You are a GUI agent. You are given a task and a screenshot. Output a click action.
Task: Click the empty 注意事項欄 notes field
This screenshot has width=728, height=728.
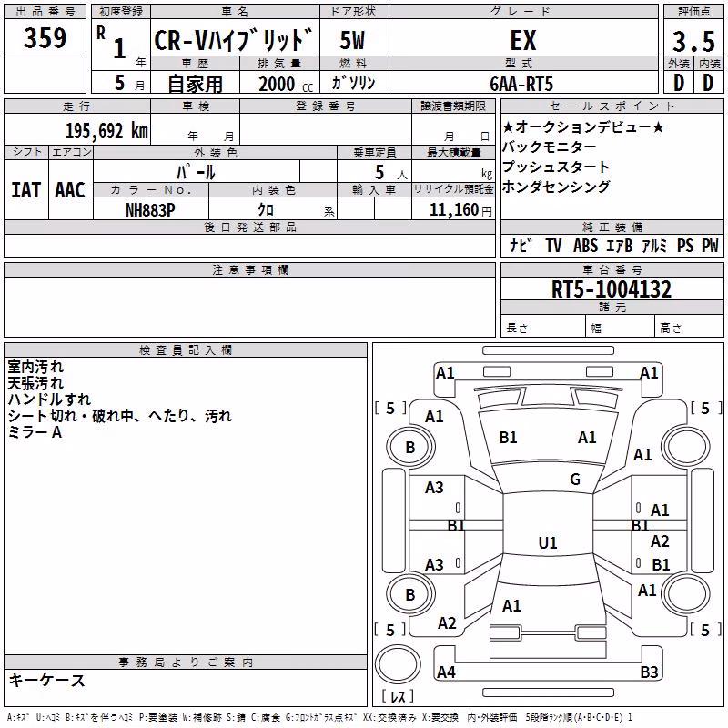pos(249,307)
